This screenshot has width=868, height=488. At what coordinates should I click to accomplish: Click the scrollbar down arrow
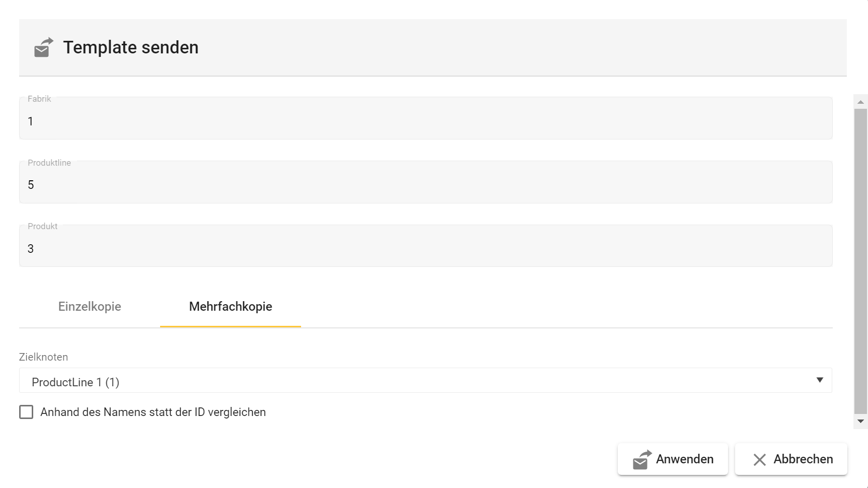(x=860, y=422)
